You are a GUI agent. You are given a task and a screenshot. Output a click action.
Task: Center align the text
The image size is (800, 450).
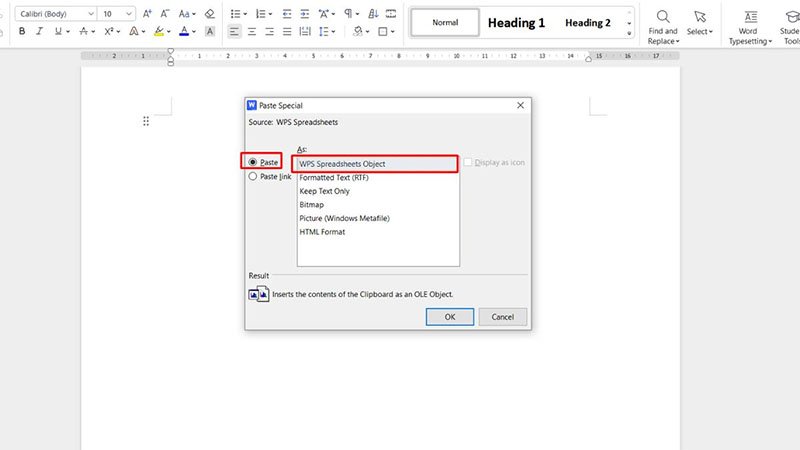tap(252, 32)
